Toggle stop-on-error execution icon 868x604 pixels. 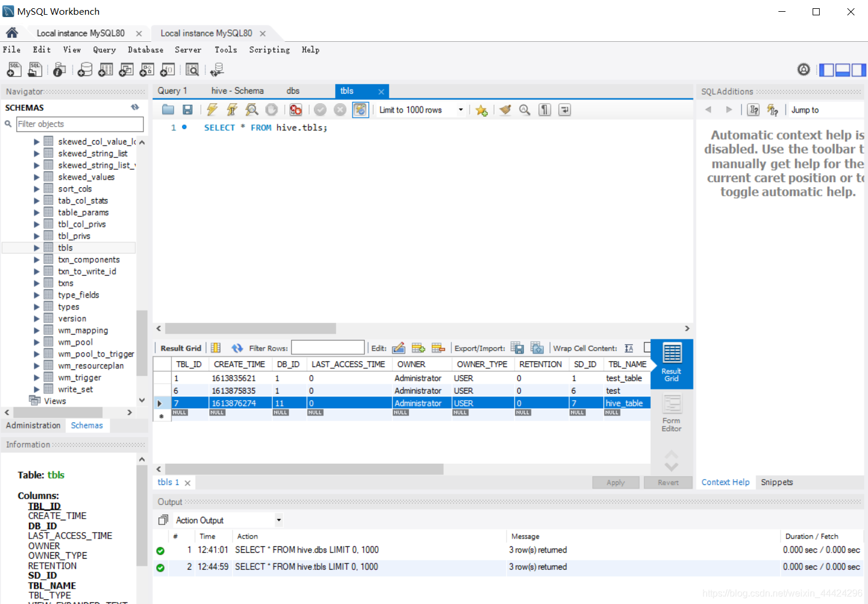coord(296,110)
